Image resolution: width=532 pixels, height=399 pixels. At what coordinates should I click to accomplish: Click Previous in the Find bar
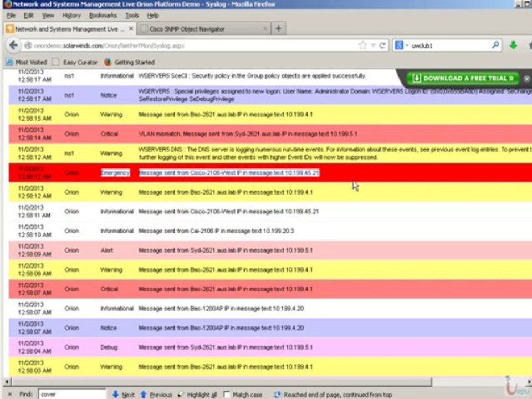pos(156,395)
